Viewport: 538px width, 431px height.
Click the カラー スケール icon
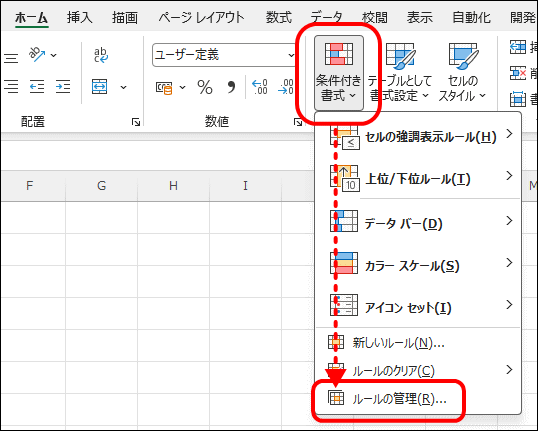coord(344,263)
